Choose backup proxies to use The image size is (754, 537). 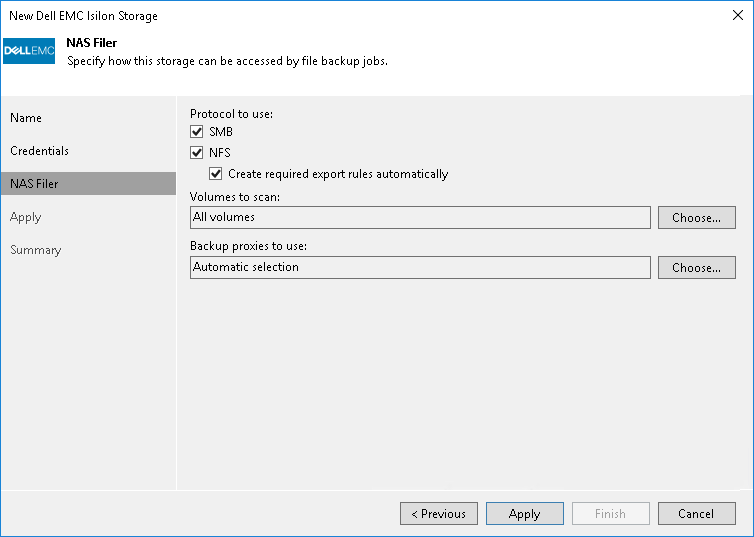(696, 267)
